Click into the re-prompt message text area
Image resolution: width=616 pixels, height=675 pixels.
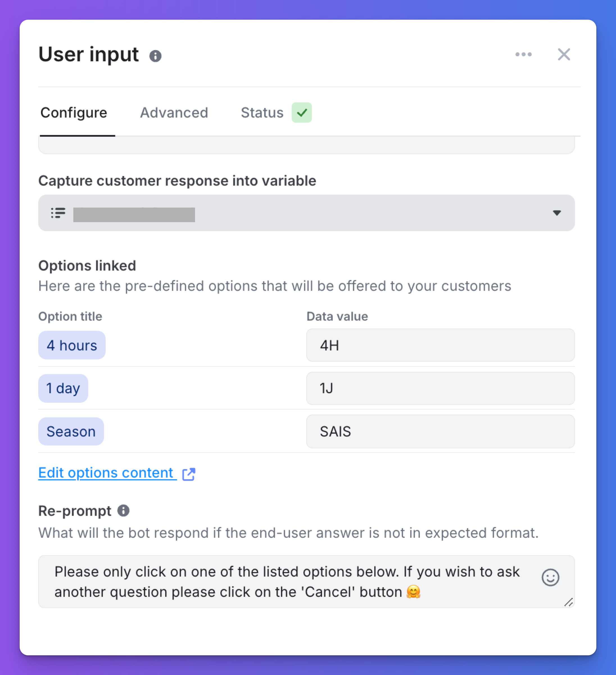[288, 582]
